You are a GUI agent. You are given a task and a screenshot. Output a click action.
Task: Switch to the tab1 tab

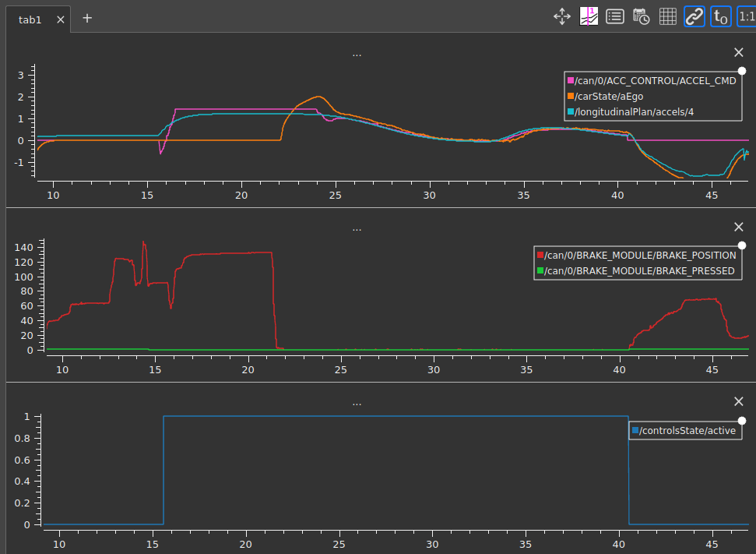coord(30,19)
